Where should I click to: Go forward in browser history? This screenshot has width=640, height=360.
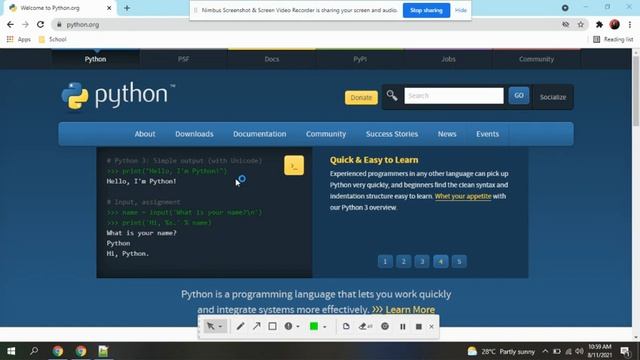pos(25,24)
